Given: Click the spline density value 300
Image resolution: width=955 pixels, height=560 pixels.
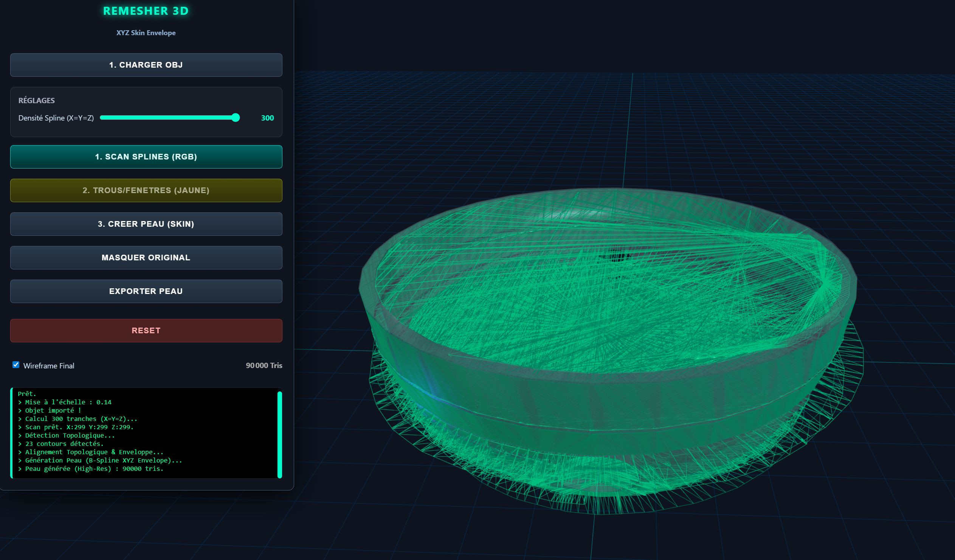Looking at the screenshot, I should [267, 118].
